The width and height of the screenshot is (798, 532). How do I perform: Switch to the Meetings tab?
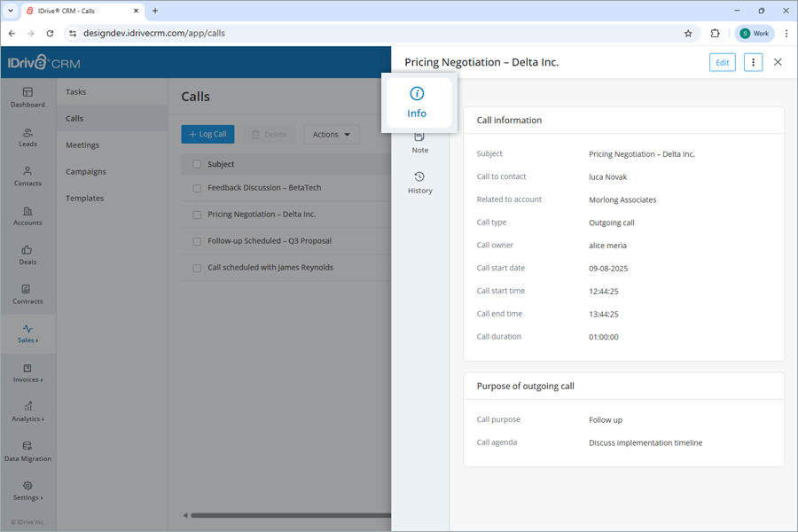point(81,145)
